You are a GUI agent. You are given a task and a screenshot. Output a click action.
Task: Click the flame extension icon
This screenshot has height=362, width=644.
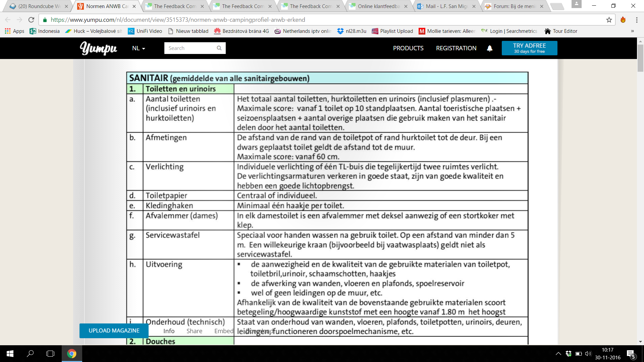623,20
